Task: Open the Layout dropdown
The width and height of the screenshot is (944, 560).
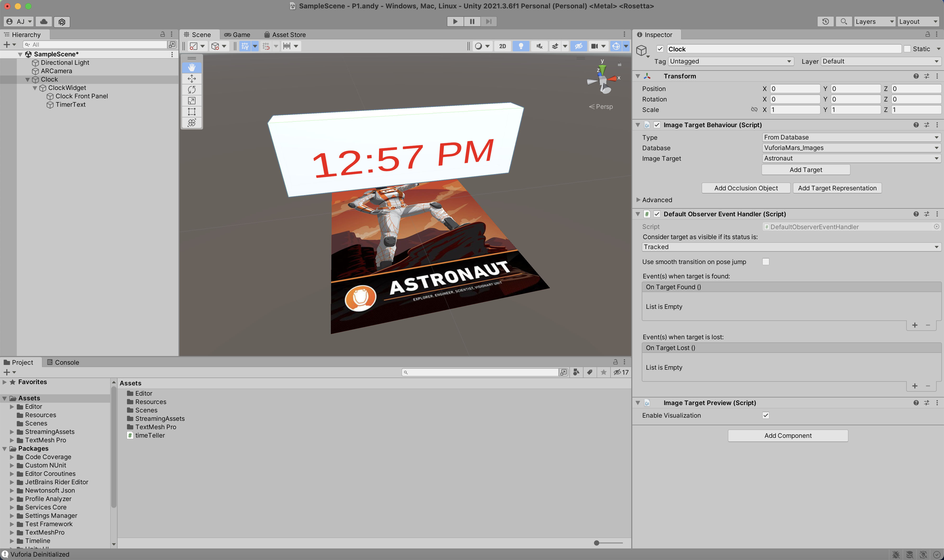Action: (x=918, y=21)
